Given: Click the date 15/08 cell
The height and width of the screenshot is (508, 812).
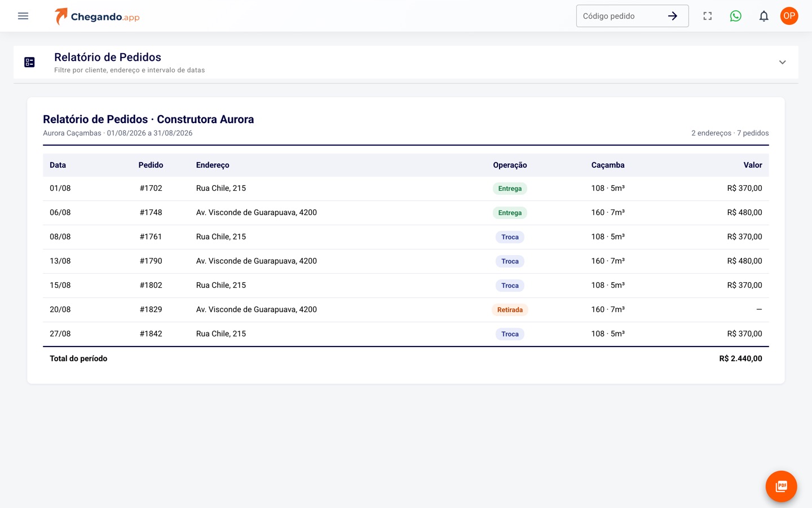Looking at the screenshot, I should point(60,285).
